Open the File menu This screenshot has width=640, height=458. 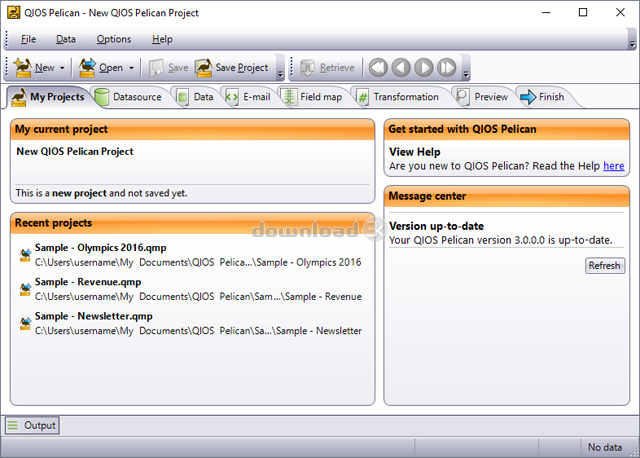(x=28, y=39)
